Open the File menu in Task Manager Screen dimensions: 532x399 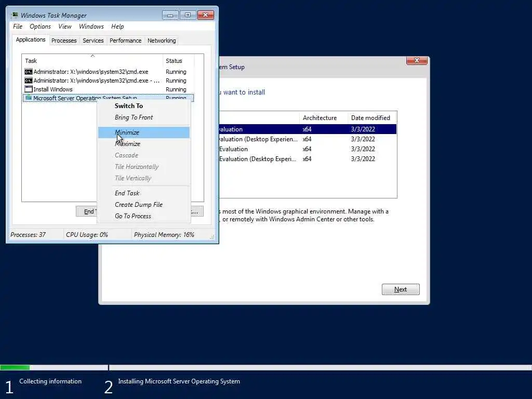[x=18, y=26]
